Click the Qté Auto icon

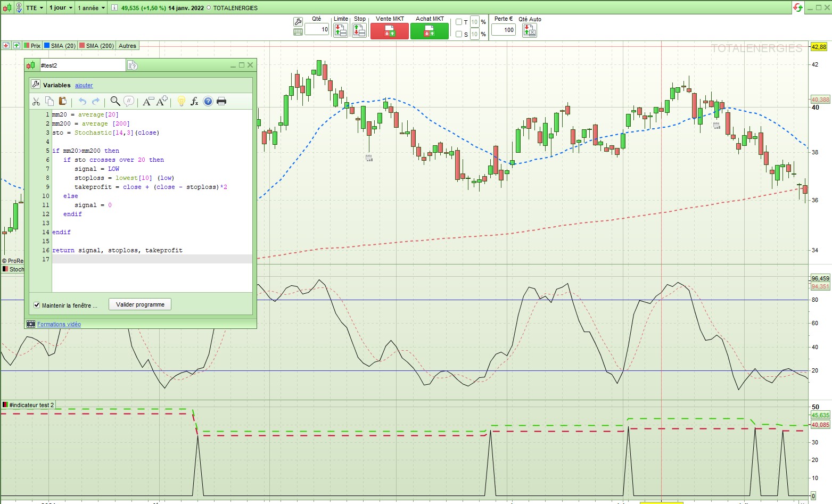pos(530,30)
